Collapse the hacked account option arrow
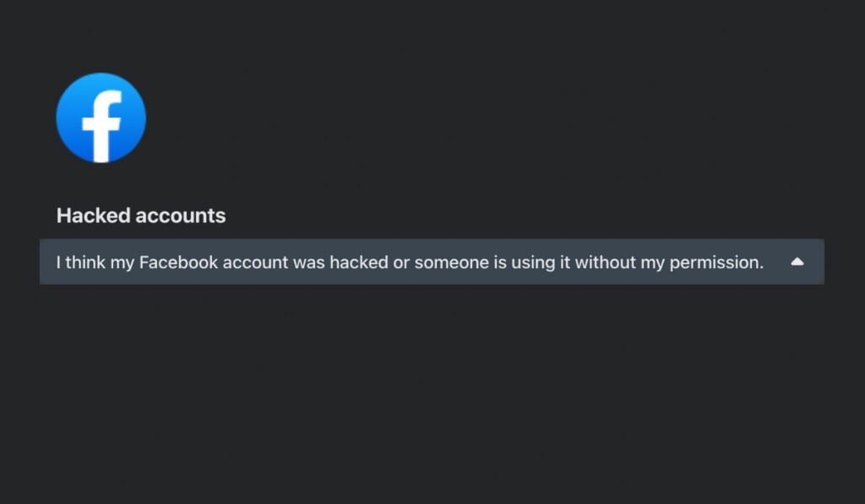 pyautogui.click(x=797, y=262)
